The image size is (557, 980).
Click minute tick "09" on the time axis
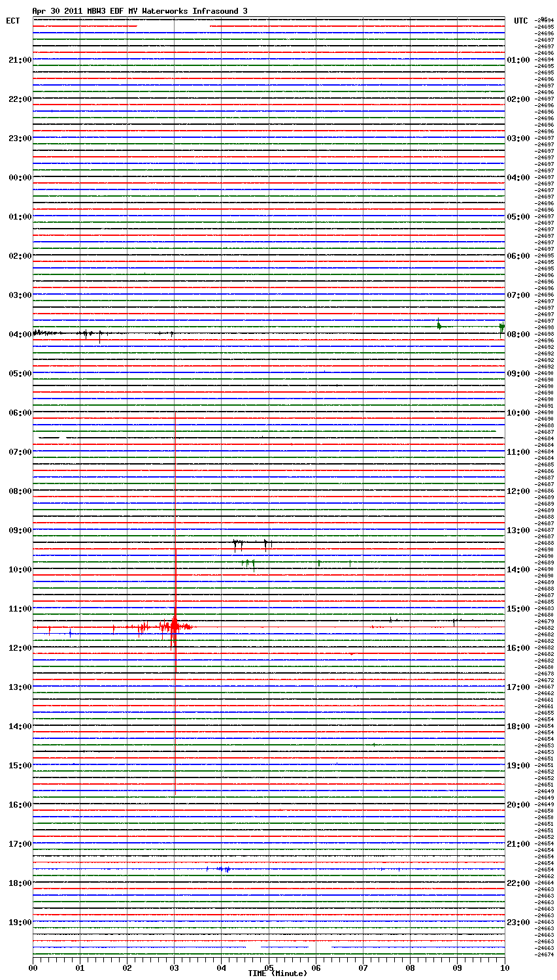(457, 967)
